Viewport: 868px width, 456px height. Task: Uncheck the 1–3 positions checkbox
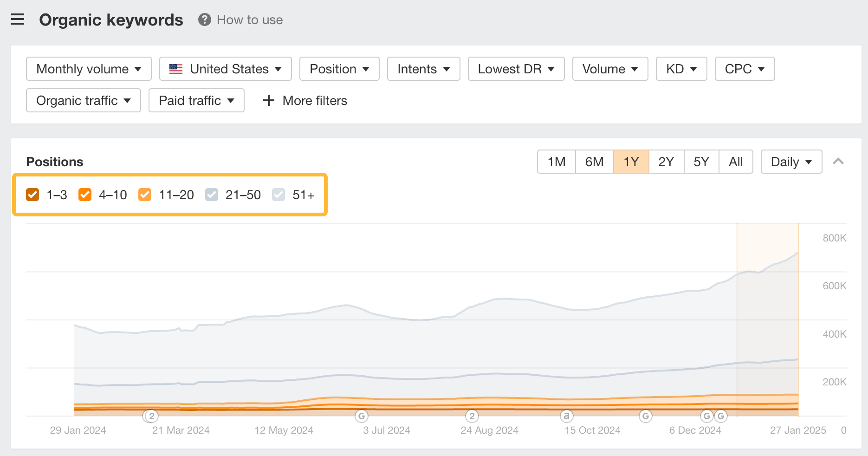pyautogui.click(x=32, y=195)
